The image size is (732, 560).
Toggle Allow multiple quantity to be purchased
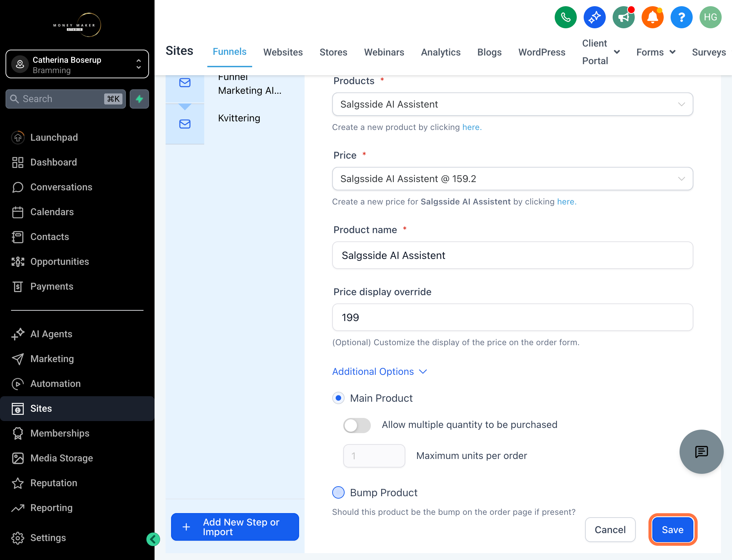[357, 425]
